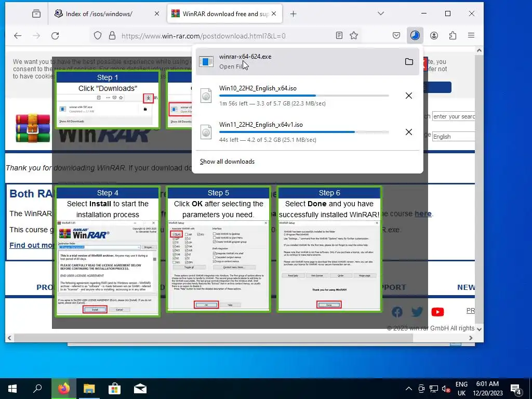Open the extensions puzzle icon

point(453,35)
